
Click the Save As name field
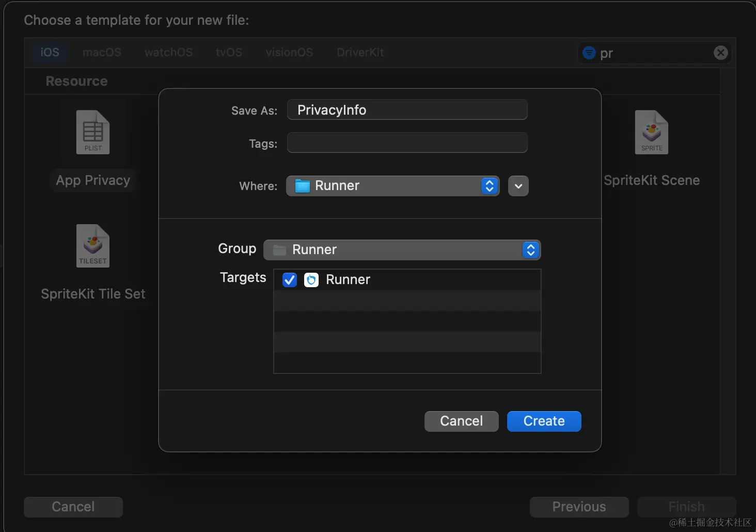tap(407, 110)
